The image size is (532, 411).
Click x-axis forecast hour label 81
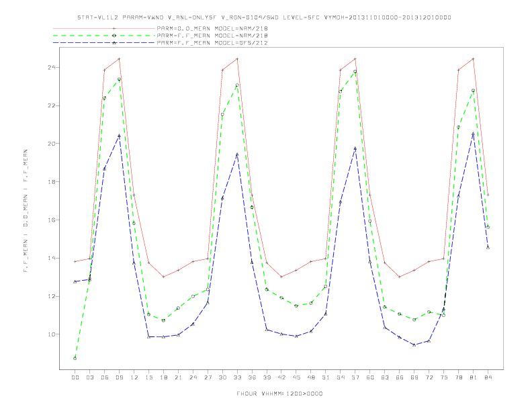(x=474, y=377)
